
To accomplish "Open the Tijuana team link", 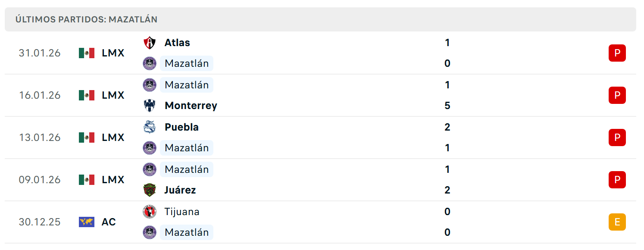I will (182, 212).
